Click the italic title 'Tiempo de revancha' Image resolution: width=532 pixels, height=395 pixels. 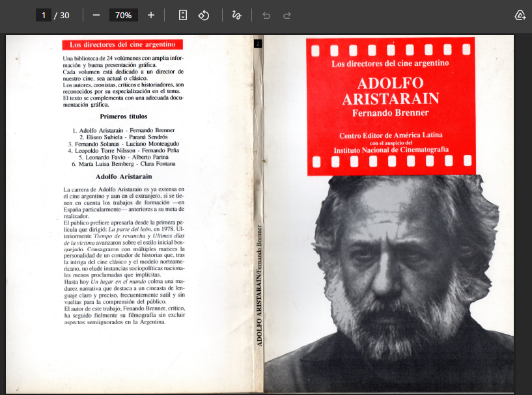[x=119, y=236]
